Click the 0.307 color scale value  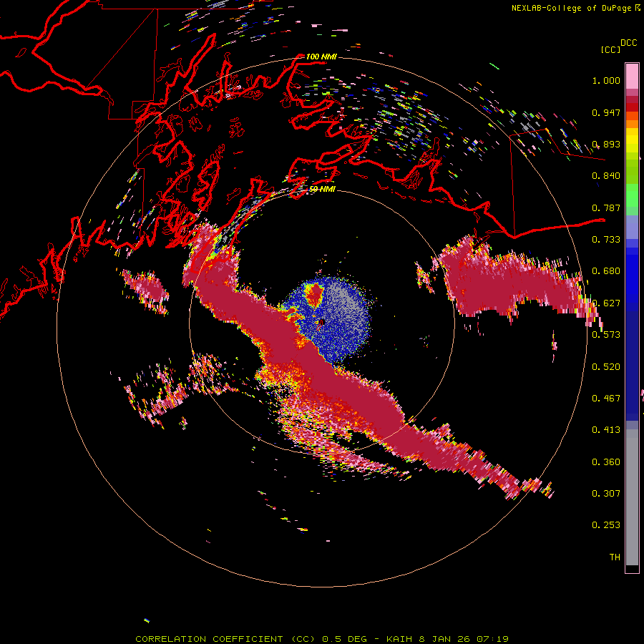(x=606, y=494)
